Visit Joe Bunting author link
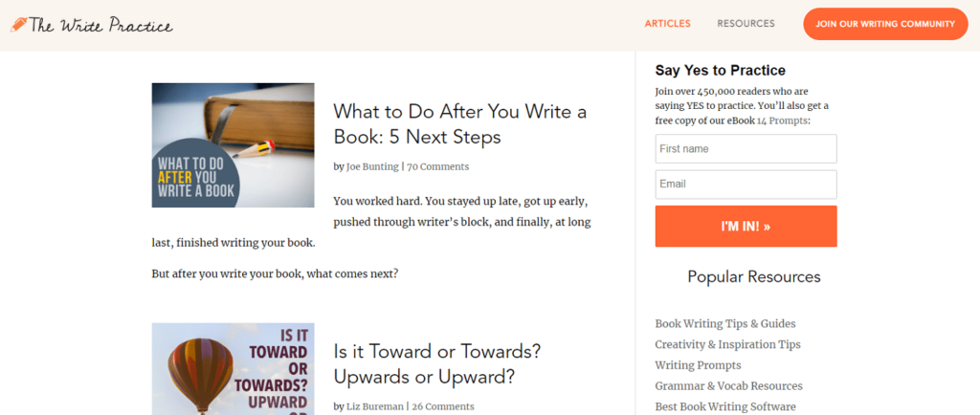The image size is (980, 415). [x=372, y=166]
